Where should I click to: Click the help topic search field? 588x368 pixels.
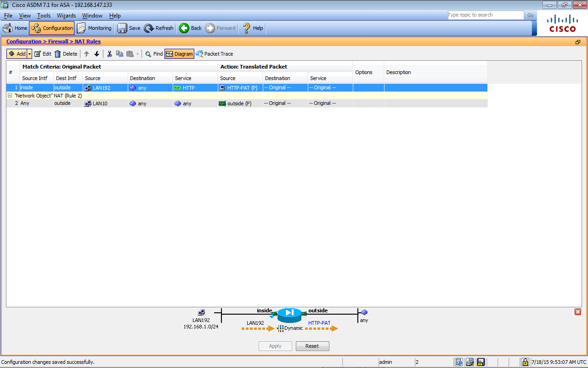(x=486, y=15)
